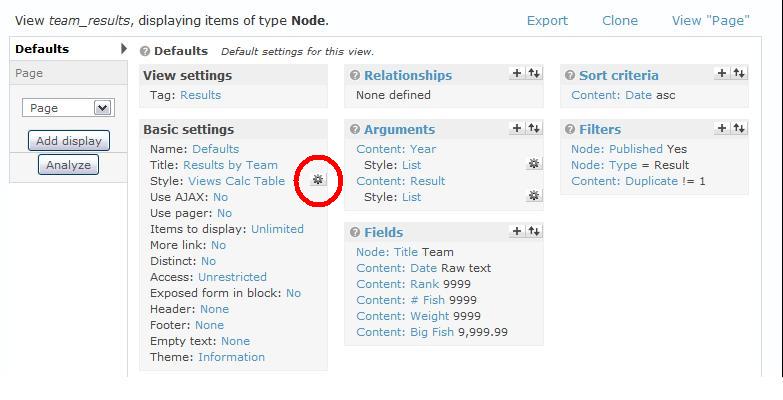Click the Clone link
The height and width of the screenshot is (400, 783).
620,20
